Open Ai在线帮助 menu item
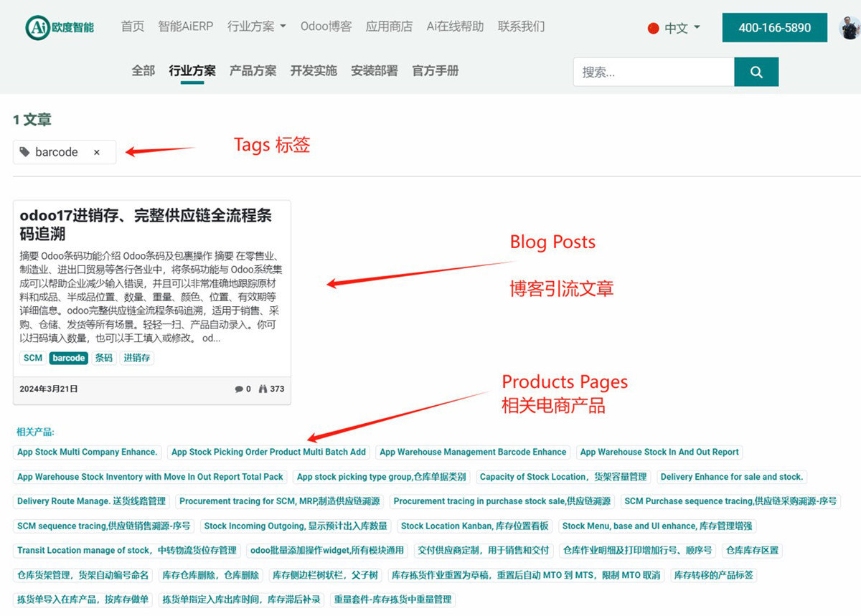 455,27
